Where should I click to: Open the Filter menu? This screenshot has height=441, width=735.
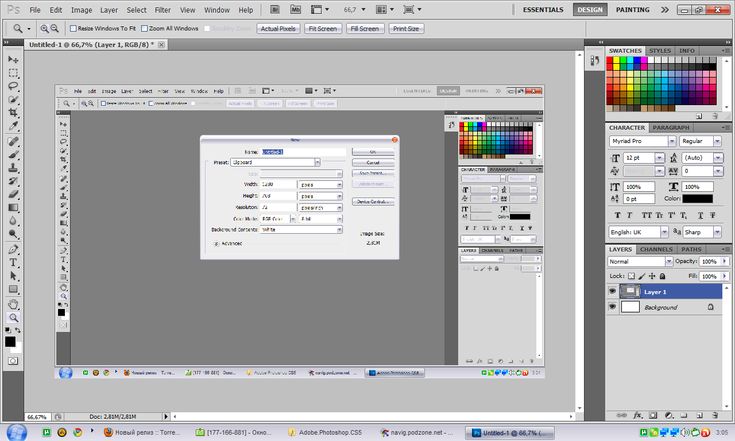[x=163, y=9]
